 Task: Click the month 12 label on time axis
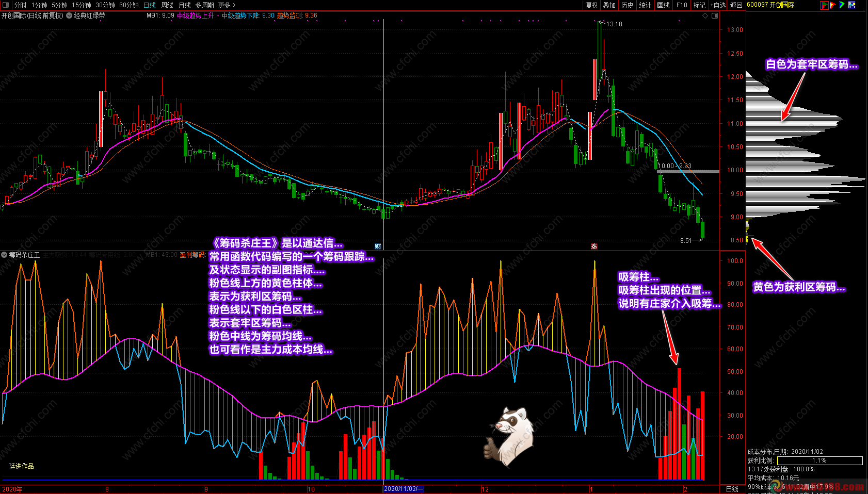(485, 489)
